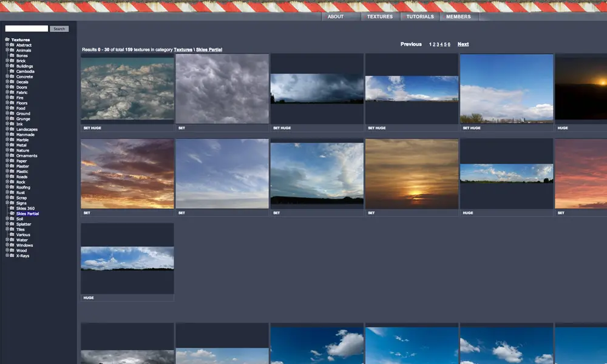The width and height of the screenshot is (607, 364).
Task: Click the folder icon next to Cambodia
Action: pyautogui.click(x=12, y=71)
